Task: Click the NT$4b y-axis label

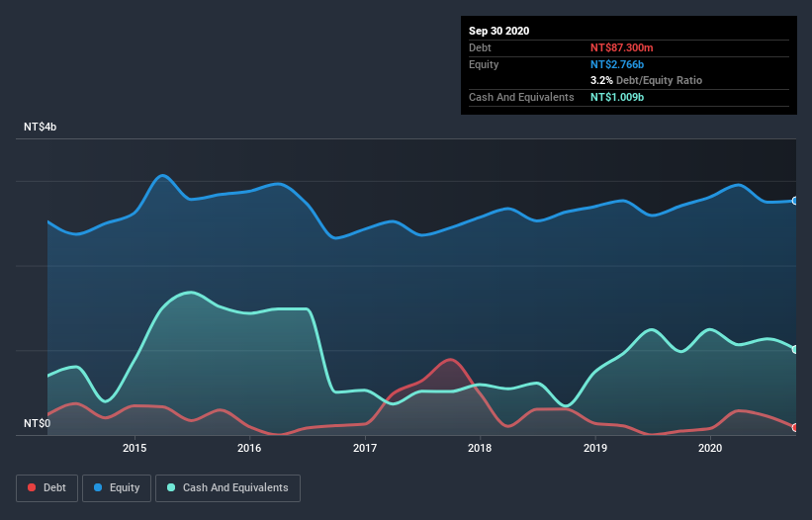Action: pyautogui.click(x=40, y=127)
